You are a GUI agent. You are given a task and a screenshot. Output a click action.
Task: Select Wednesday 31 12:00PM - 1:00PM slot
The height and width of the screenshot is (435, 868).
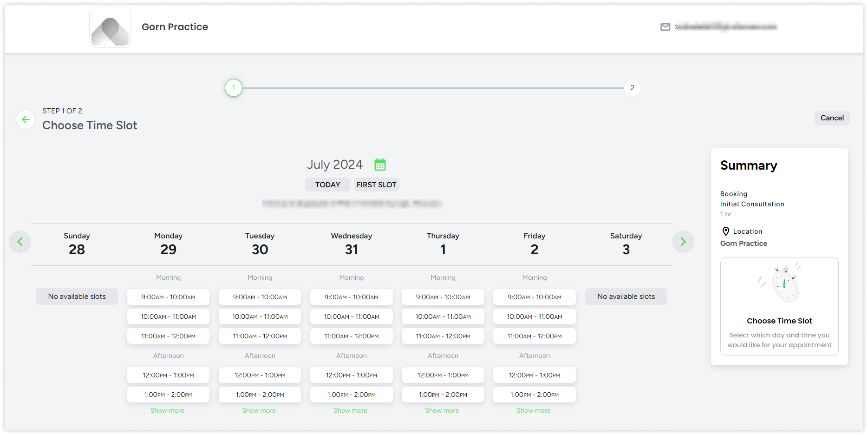pos(352,375)
